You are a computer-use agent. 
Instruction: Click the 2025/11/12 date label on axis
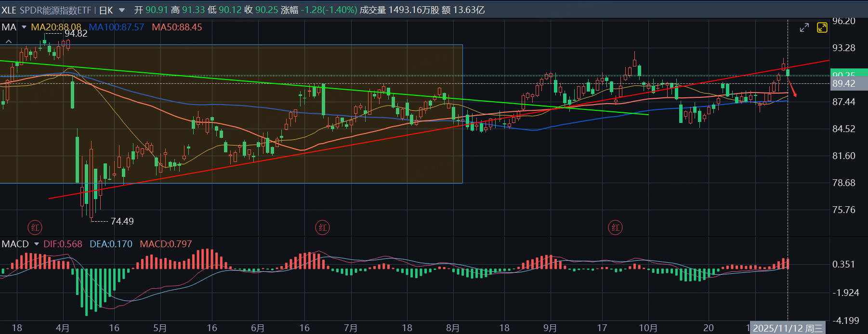click(x=788, y=328)
